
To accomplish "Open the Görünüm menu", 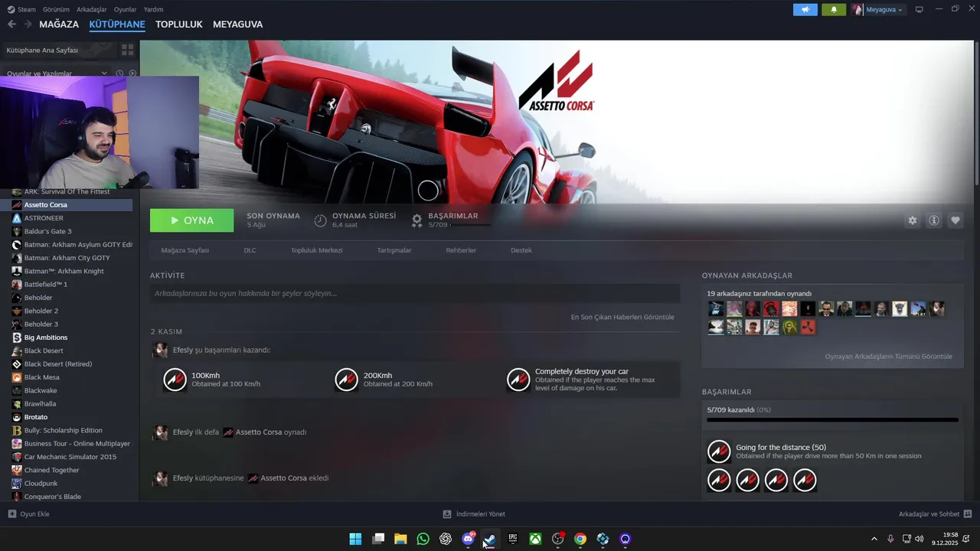I will point(56,9).
